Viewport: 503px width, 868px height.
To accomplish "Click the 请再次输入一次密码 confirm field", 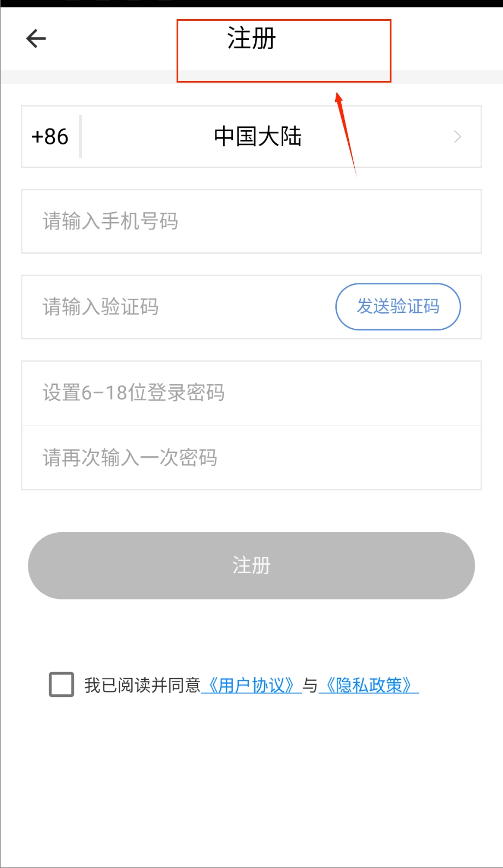I will pyautogui.click(x=251, y=458).
